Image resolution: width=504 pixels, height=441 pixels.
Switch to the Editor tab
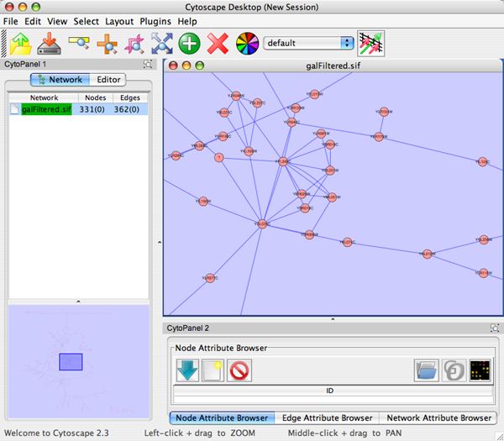pos(108,80)
